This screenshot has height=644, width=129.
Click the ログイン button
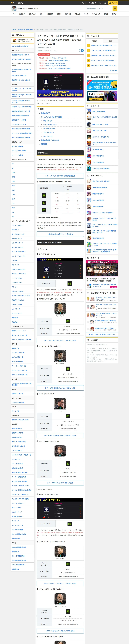tap(113, 3)
